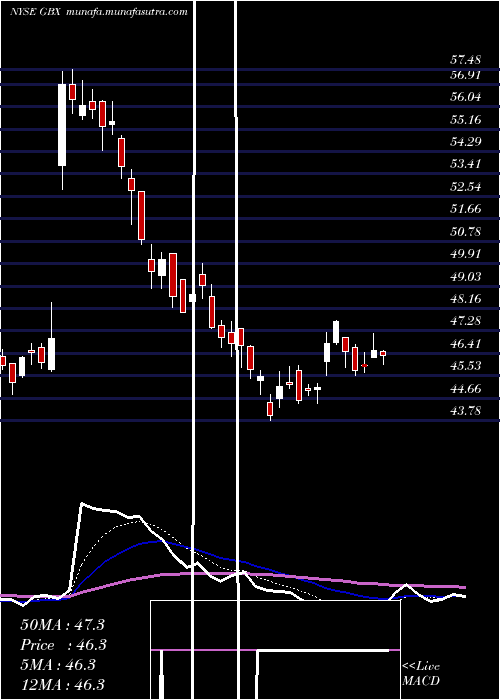Click the 56.91 price axis label
This screenshot has width=500, height=700.
(465, 75)
